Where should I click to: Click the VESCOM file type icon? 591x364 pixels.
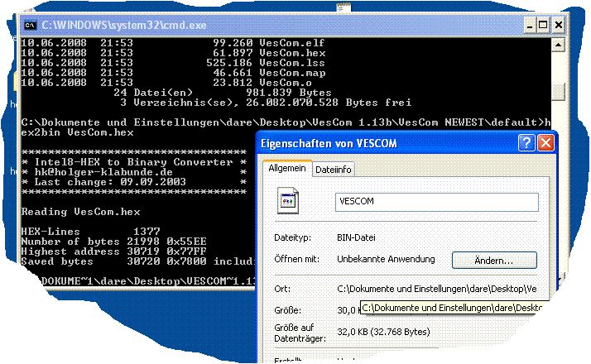tap(288, 200)
